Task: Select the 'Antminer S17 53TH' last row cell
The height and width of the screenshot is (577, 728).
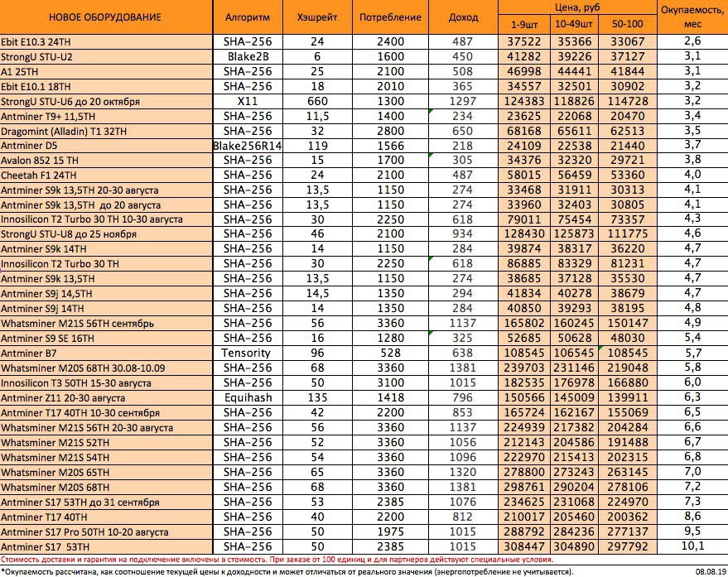Action: click(x=106, y=546)
